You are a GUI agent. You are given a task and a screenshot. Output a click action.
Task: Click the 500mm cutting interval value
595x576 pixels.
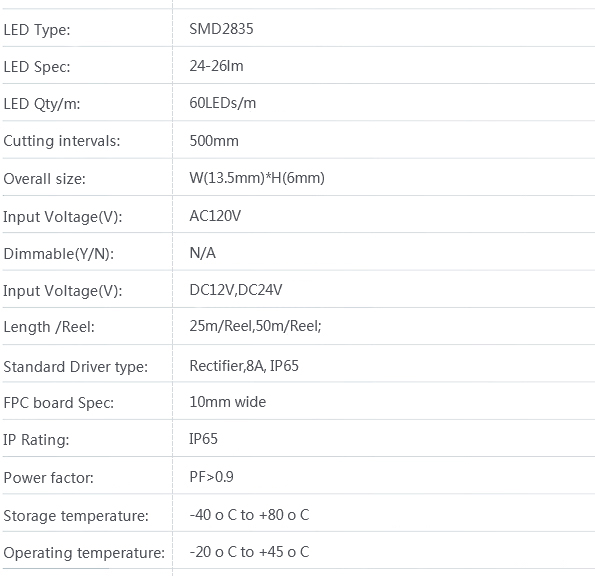[214, 141]
